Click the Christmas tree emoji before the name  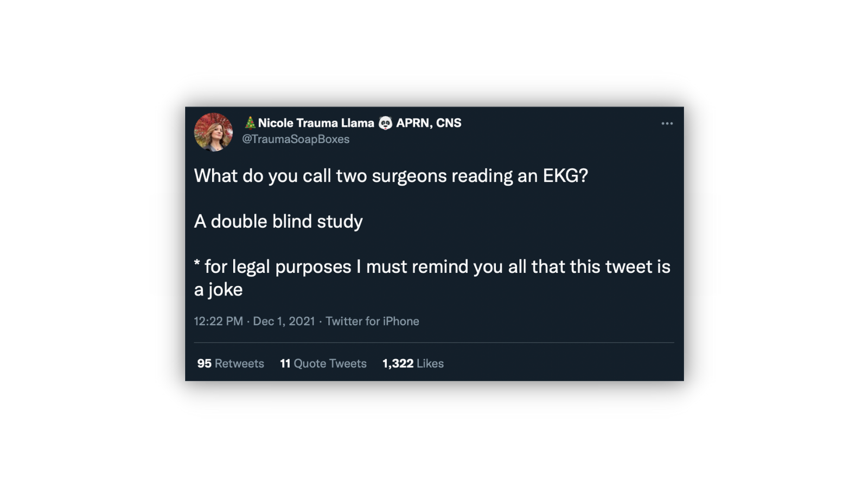tap(250, 123)
